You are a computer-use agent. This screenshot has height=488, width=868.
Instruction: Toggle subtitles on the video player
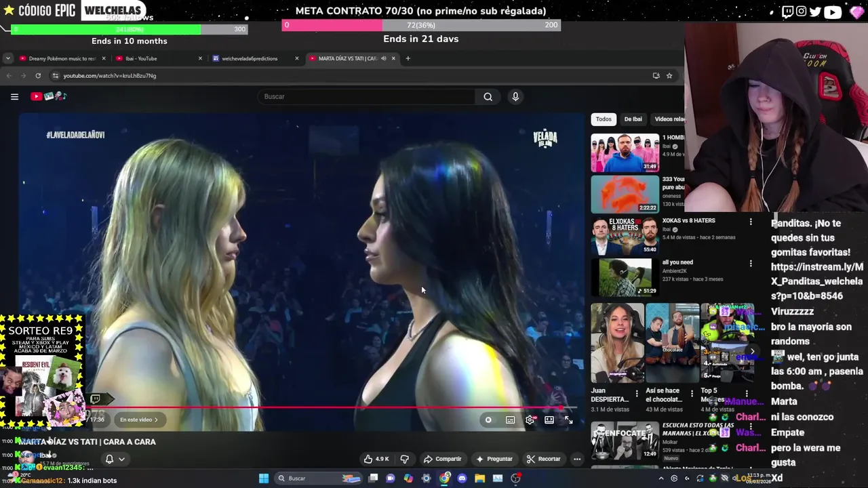(510, 420)
